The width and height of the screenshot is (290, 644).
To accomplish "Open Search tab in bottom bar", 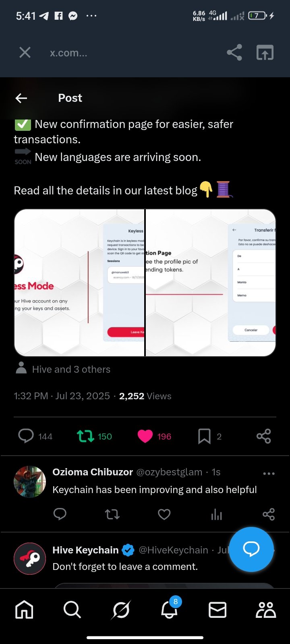I will pos(72,610).
